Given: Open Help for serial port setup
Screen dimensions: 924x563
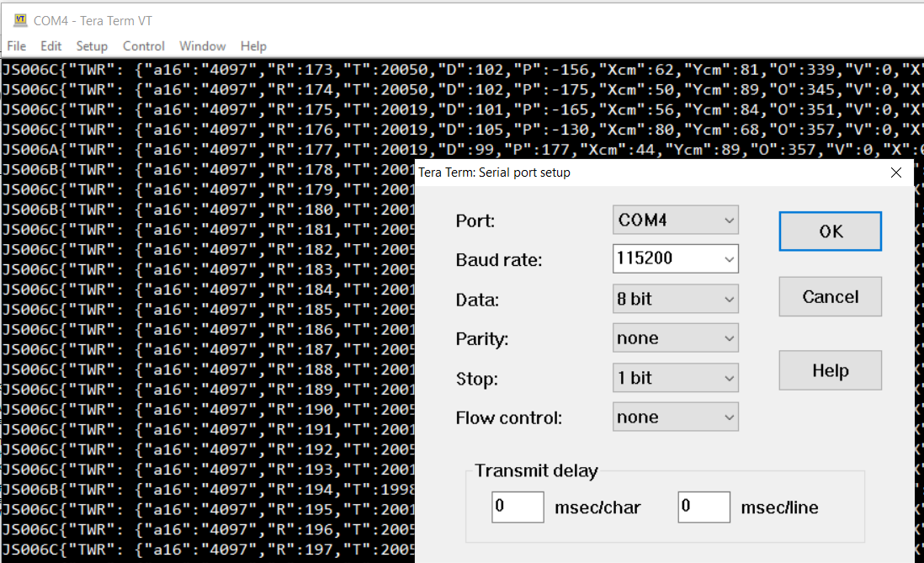Looking at the screenshot, I should (830, 370).
